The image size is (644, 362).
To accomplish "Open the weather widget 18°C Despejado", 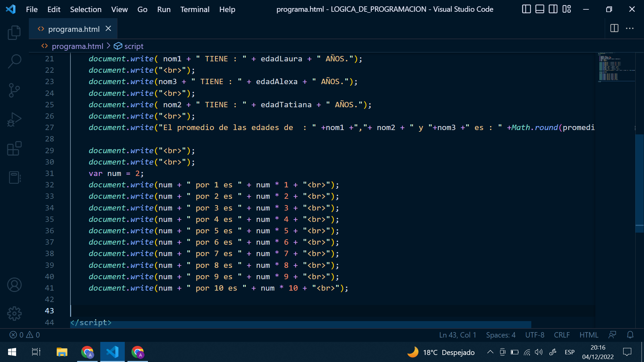I will pyautogui.click(x=441, y=352).
